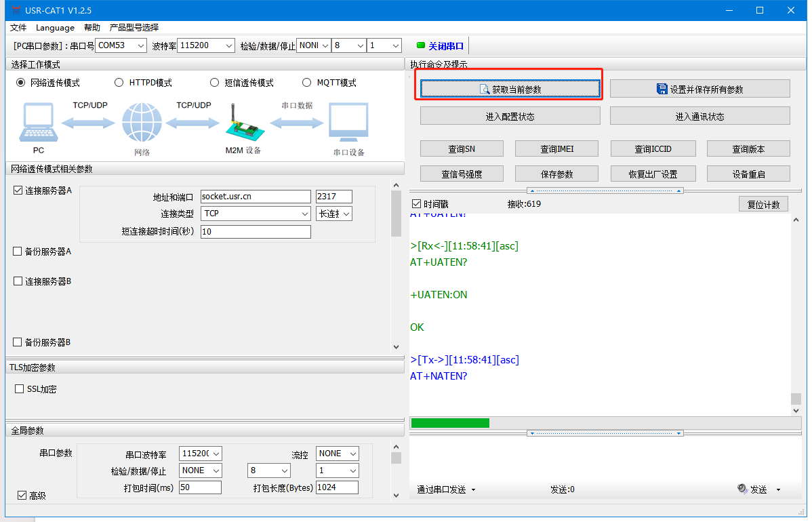
Task: Click the serial device monitor icon
Action: click(x=348, y=122)
